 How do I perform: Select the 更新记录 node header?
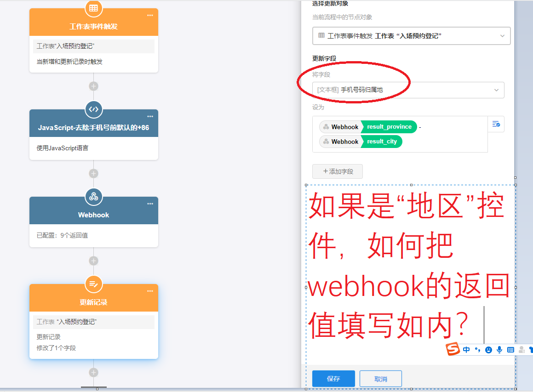pos(93,298)
